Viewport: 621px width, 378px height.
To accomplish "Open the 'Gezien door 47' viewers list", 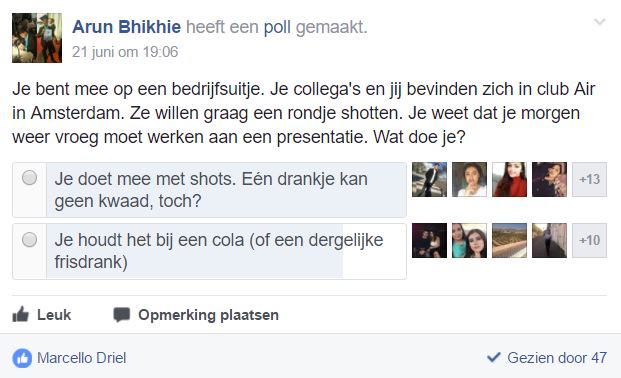I will coord(557,358).
